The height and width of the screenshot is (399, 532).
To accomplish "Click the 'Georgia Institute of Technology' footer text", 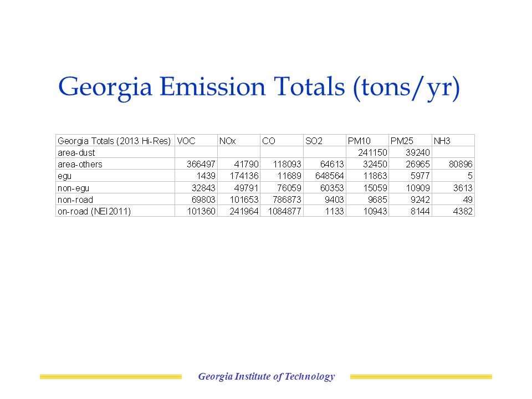I will (267, 377).
